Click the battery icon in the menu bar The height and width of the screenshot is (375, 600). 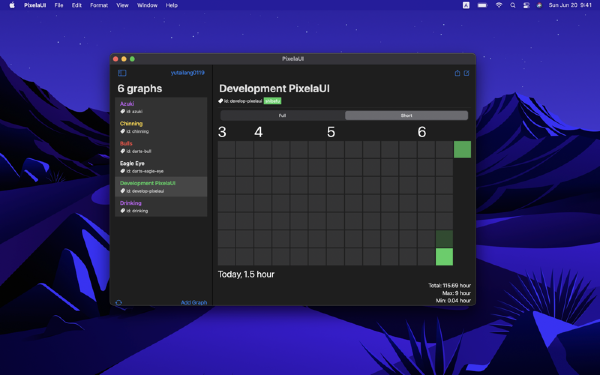point(483,5)
